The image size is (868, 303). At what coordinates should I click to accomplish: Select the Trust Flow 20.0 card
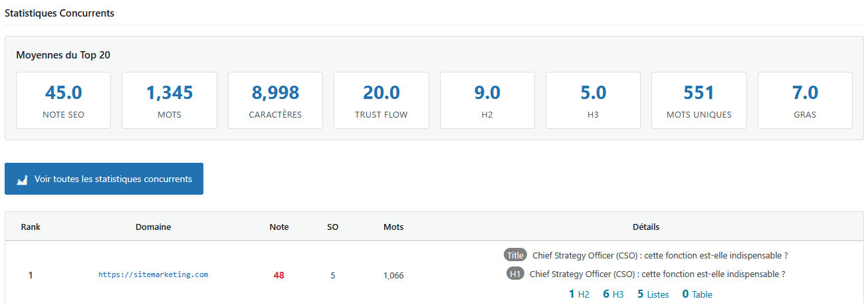pos(381,100)
